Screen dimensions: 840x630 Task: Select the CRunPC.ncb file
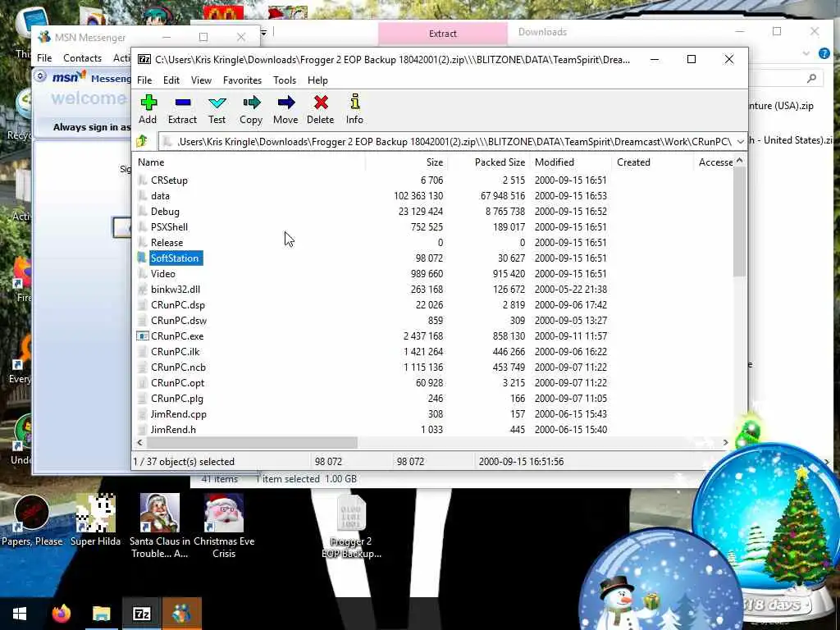point(178,367)
